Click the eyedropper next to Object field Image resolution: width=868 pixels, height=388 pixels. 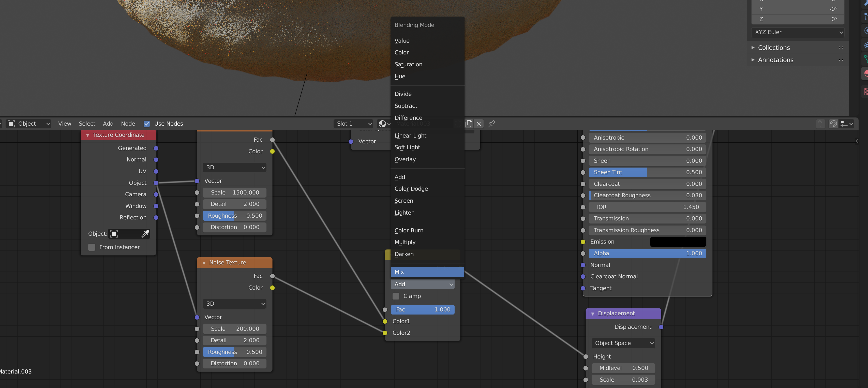pos(145,234)
